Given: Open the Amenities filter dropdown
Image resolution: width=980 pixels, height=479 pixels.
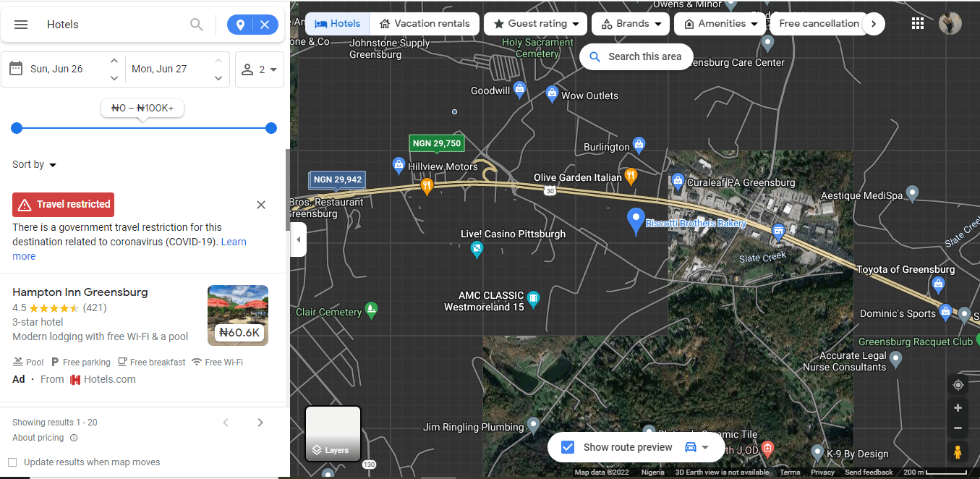Looking at the screenshot, I should coord(720,24).
